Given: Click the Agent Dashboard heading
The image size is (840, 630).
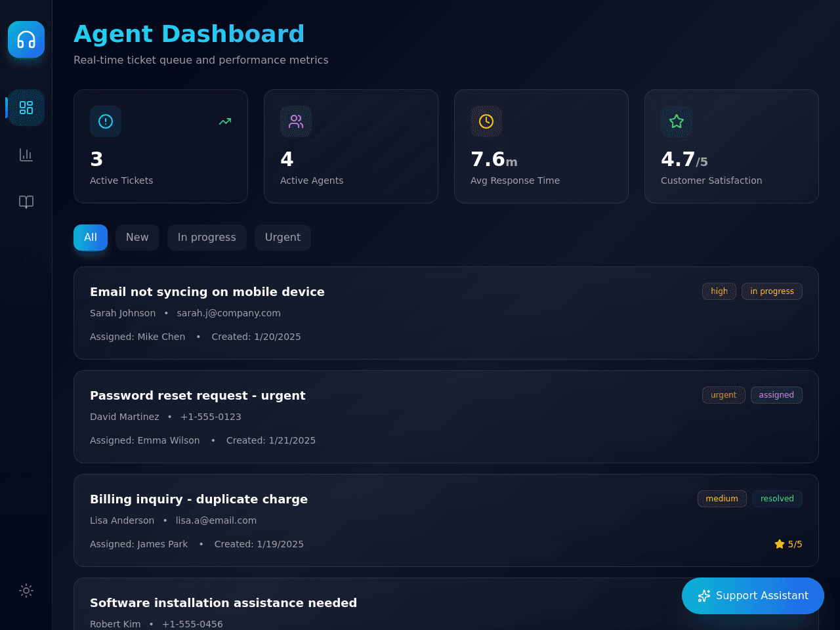Looking at the screenshot, I should (x=189, y=34).
